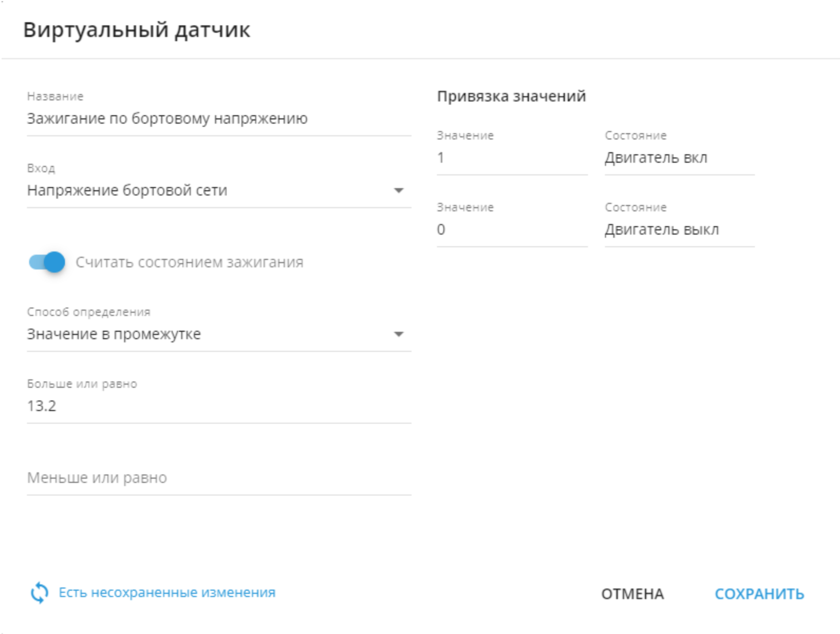Edit the 'Двигатель вкл' state field
The height and width of the screenshot is (634, 840).
[679, 157]
